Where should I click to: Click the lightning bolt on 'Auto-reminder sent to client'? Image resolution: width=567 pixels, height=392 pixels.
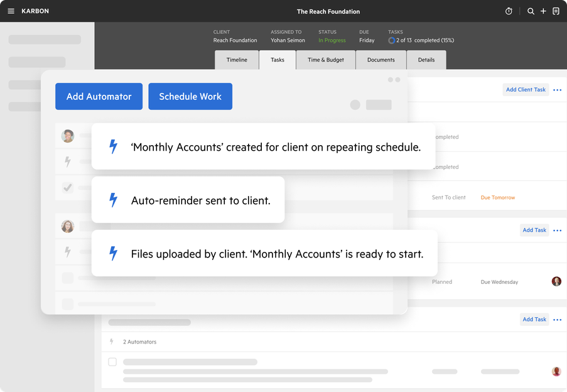pos(112,200)
